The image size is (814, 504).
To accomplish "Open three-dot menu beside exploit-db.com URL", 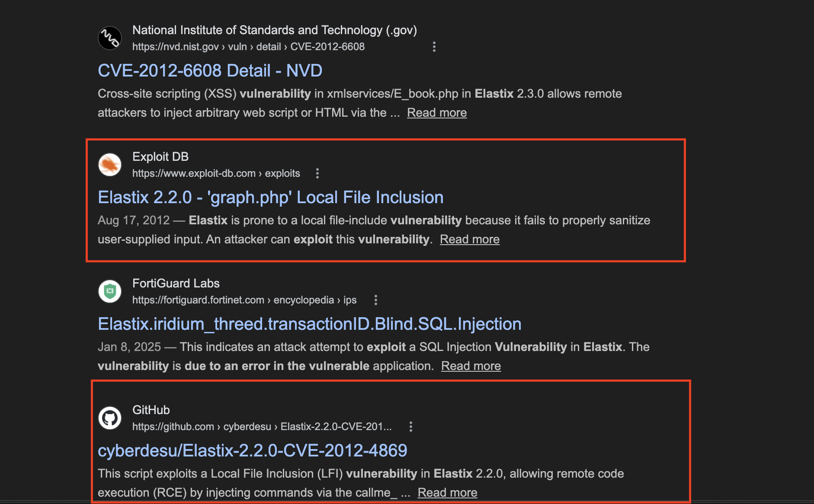I will (317, 173).
